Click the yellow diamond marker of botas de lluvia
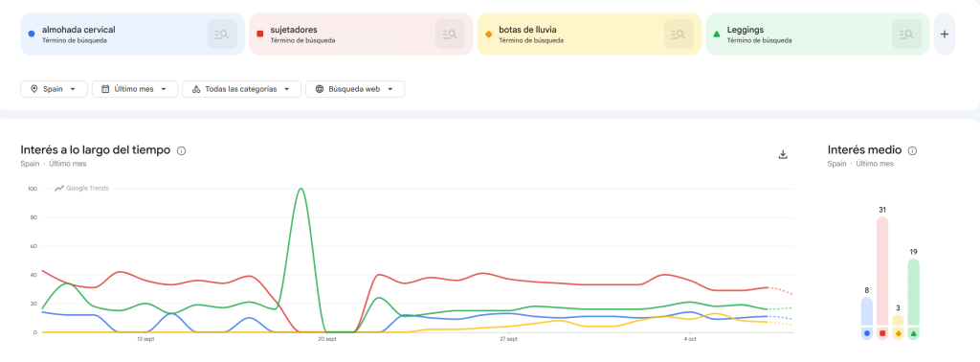Screen dimensions: 980x362 (488, 34)
